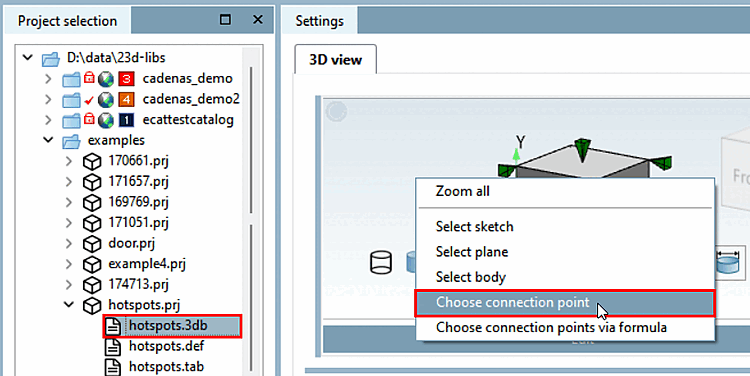Click the hotspots.def file icon
Screen dimensions: 750x376
coord(113,346)
